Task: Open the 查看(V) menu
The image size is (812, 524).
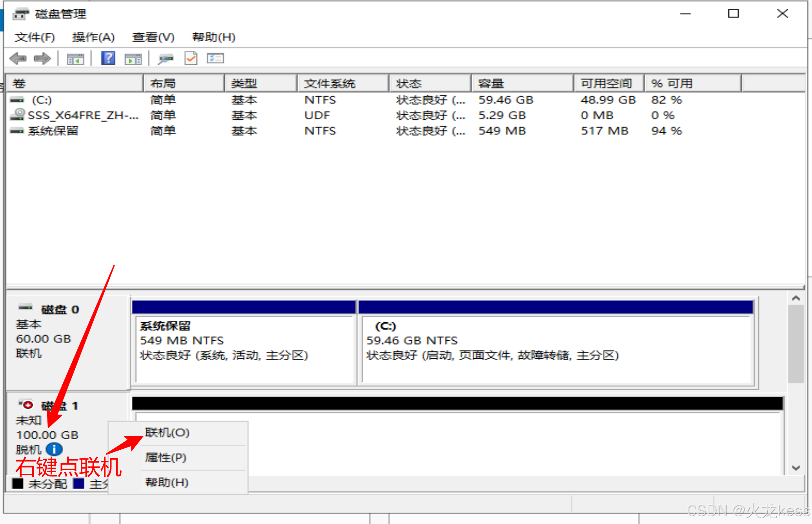Action: click(153, 37)
